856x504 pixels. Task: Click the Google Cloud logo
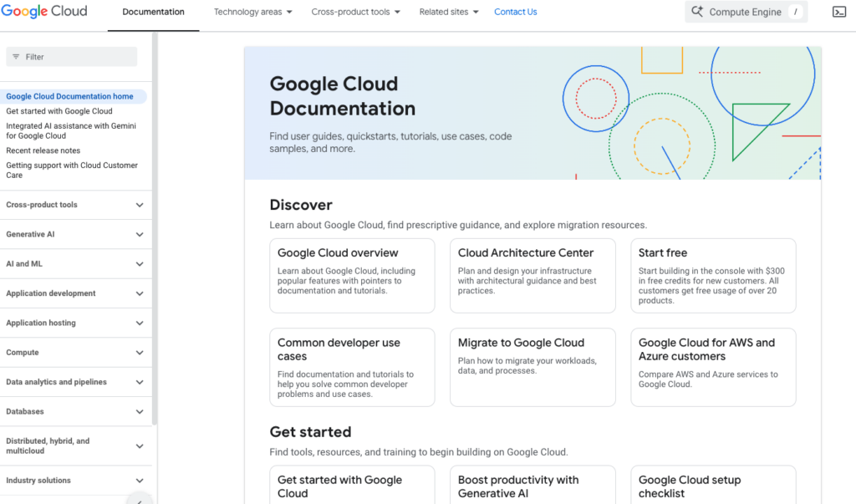[44, 12]
